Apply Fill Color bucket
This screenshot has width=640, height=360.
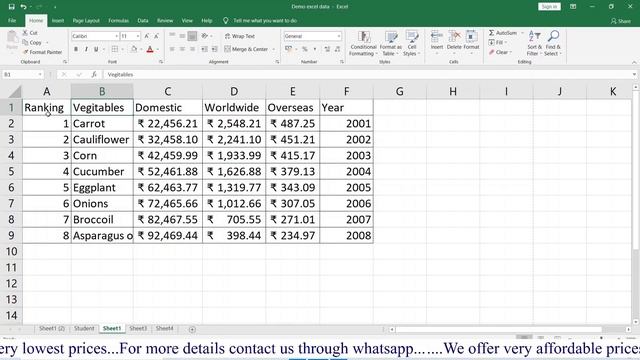coord(133,49)
